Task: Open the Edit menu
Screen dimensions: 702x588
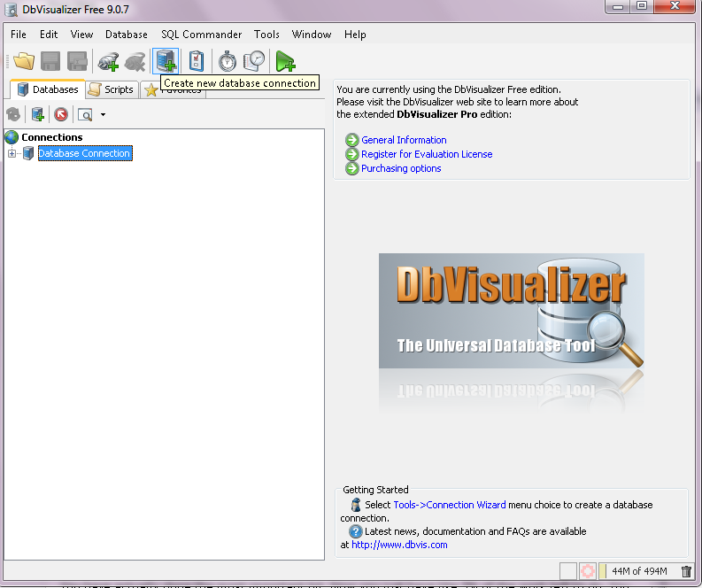Action: tap(49, 35)
